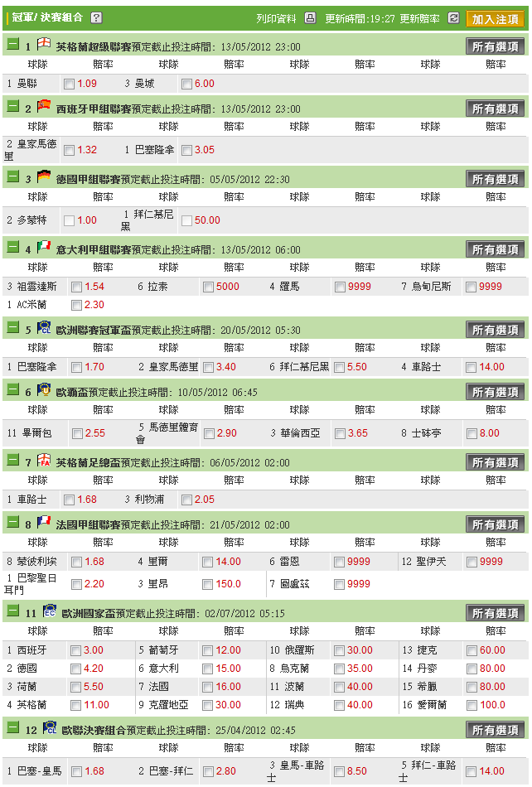Tick the 德國 4.20 checkbox

[x=75, y=669]
